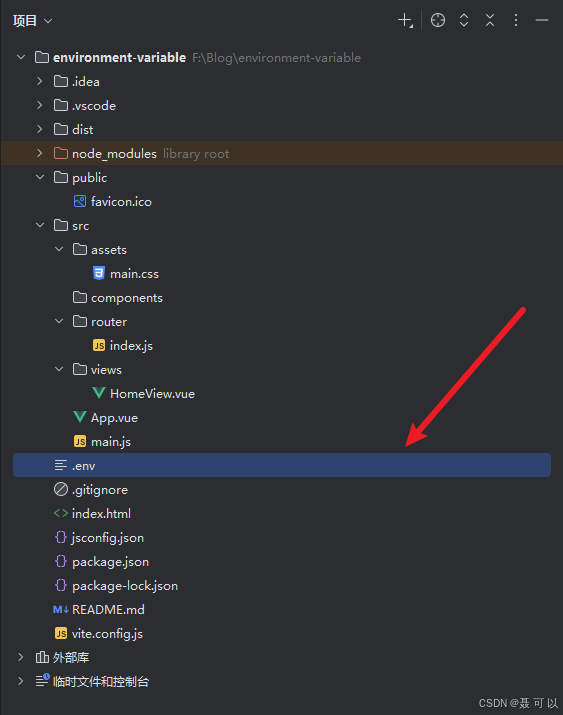Select the dist folder

[83, 130]
